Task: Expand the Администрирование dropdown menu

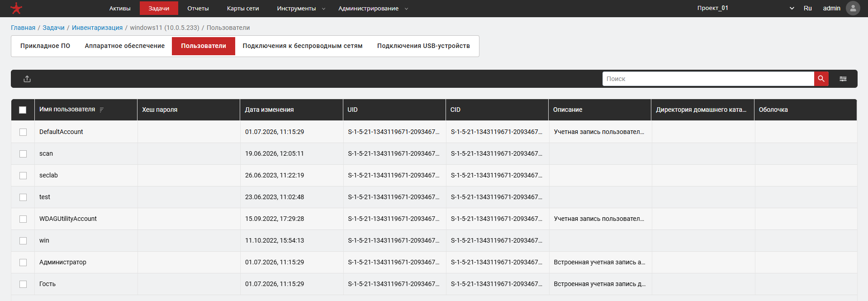Action: (373, 8)
